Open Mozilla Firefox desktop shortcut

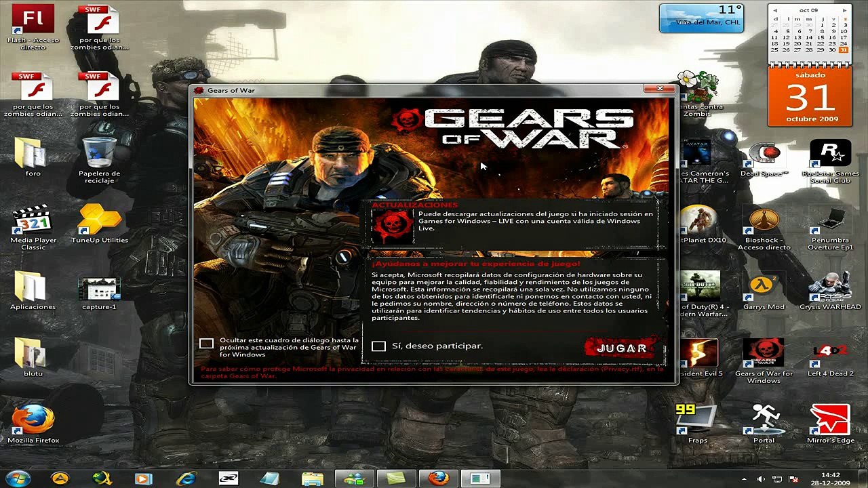pyautogui.click(x=33, y=424)
